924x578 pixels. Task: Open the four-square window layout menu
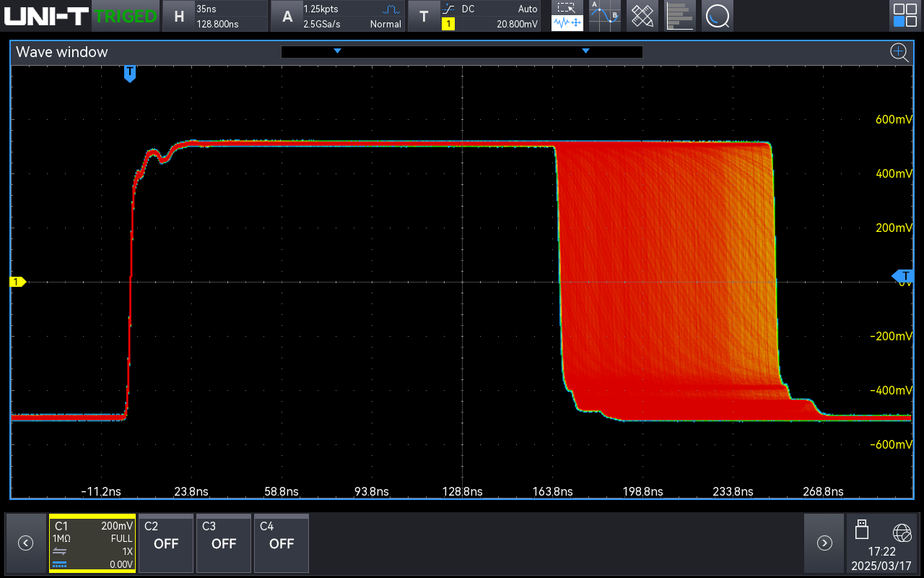[905, 16]
